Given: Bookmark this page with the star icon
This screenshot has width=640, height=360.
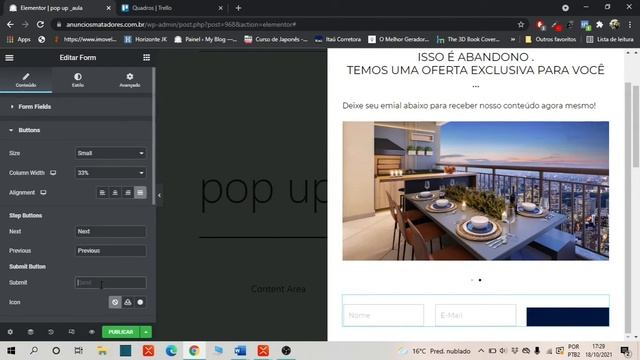Looking at the screenshot, I should point(521,24).
